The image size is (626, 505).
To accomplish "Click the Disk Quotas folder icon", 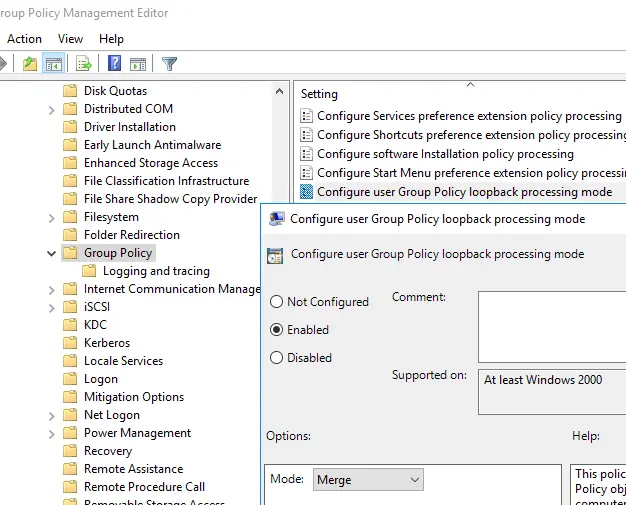I will [x=70, y=91].
